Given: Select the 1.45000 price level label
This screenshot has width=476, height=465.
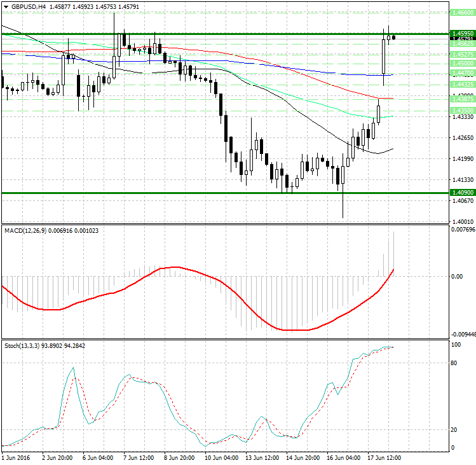Looking at the screenshot, I should 463,63.
